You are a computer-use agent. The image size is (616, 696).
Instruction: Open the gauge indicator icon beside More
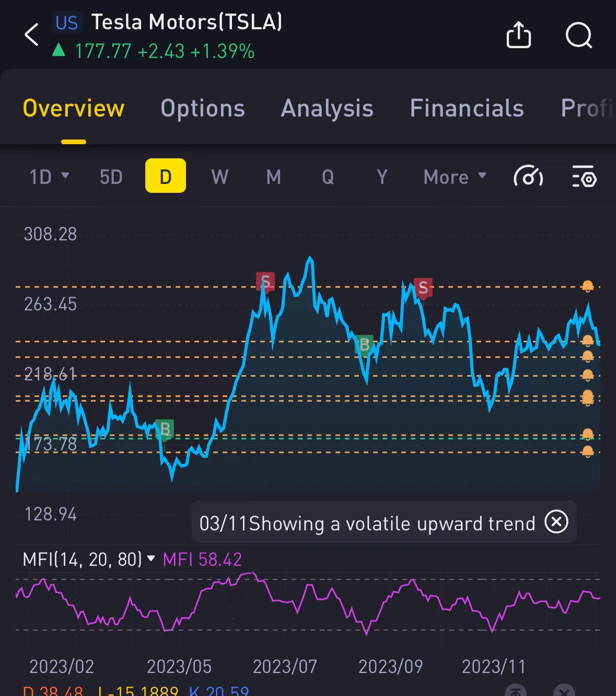[528, 177]
